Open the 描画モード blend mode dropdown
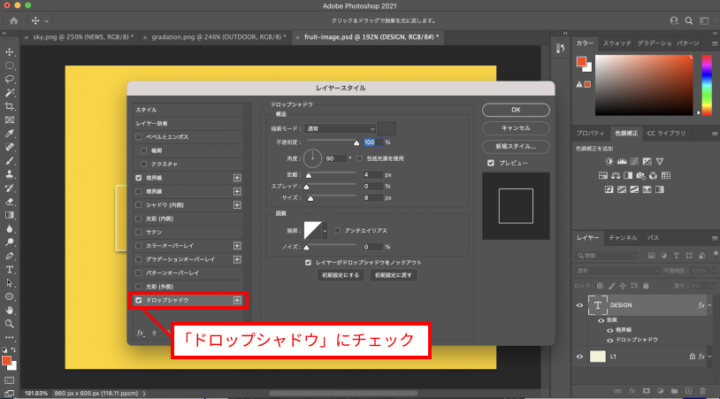Image resolution: width=720 pixels, height=399 pixels. 340,129
